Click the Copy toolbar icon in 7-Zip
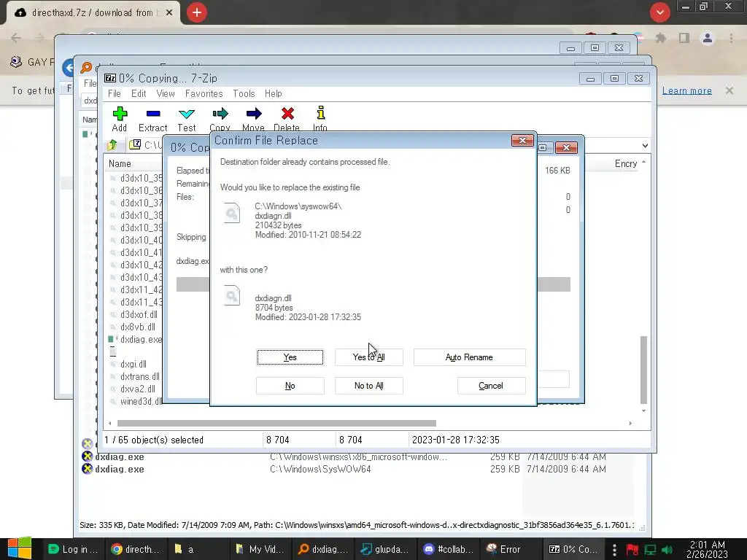The image size is (747, 560). [220, 114]
